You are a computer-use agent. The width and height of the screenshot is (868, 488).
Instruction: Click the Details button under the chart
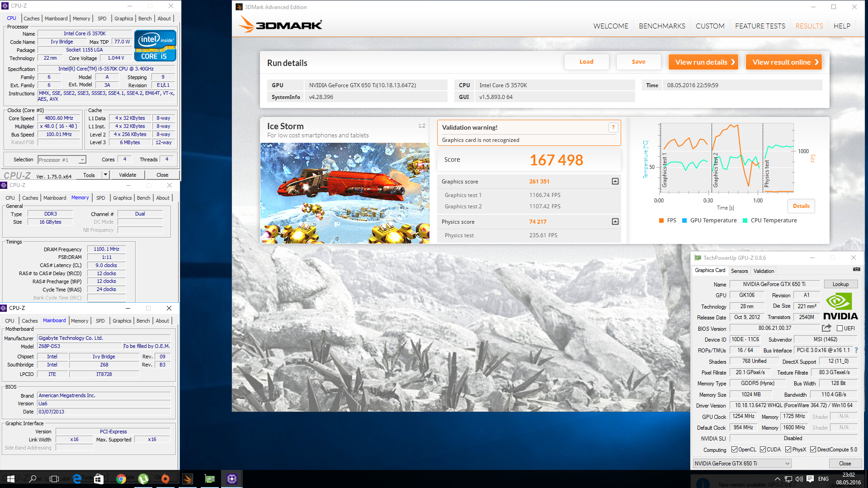801,206
